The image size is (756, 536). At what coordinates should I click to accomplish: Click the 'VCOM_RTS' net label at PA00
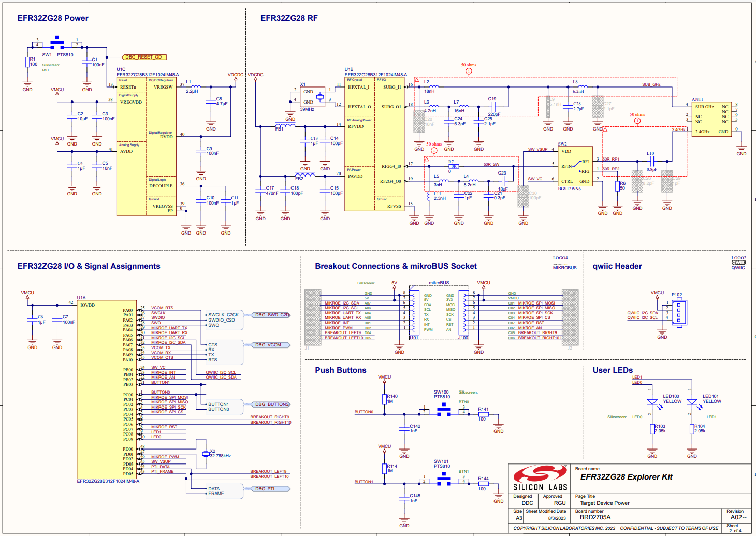(162, 308)
